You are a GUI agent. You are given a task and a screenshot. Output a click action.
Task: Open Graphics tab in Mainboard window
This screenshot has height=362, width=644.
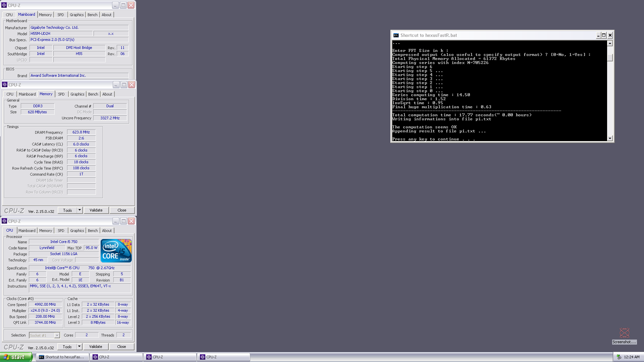(77, 15)
